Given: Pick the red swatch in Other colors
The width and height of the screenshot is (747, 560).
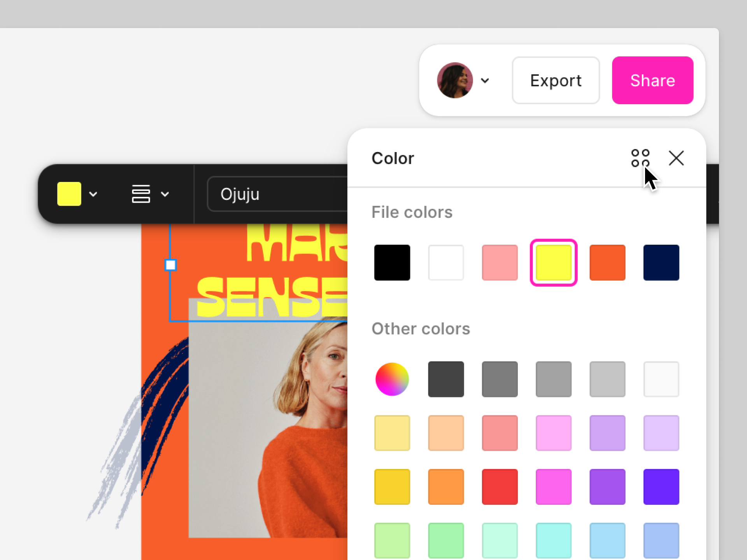Looking at the screenshot, I should (x=500, y=487).
